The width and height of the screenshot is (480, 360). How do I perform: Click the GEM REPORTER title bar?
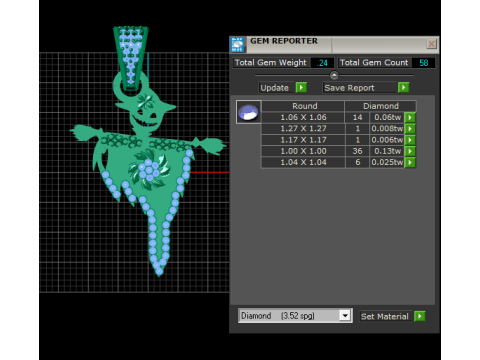pyautogui.click(x=333, y=44)
